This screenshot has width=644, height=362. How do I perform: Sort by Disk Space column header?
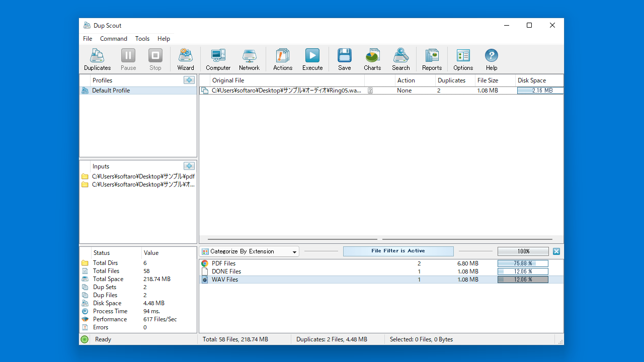coord(539,80)
